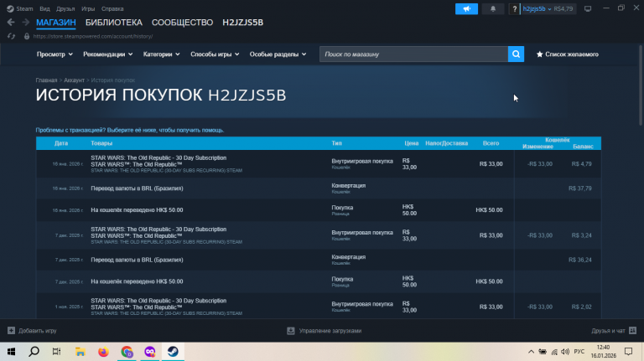Select the МАГАЗИН tab
The width and height of the screenshot is (644, 361).
56,23
